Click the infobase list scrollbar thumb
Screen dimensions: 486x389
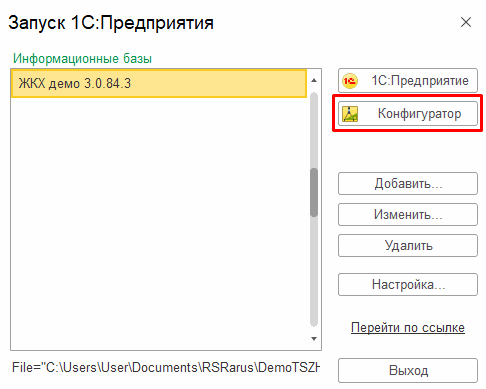pos(314,192)
